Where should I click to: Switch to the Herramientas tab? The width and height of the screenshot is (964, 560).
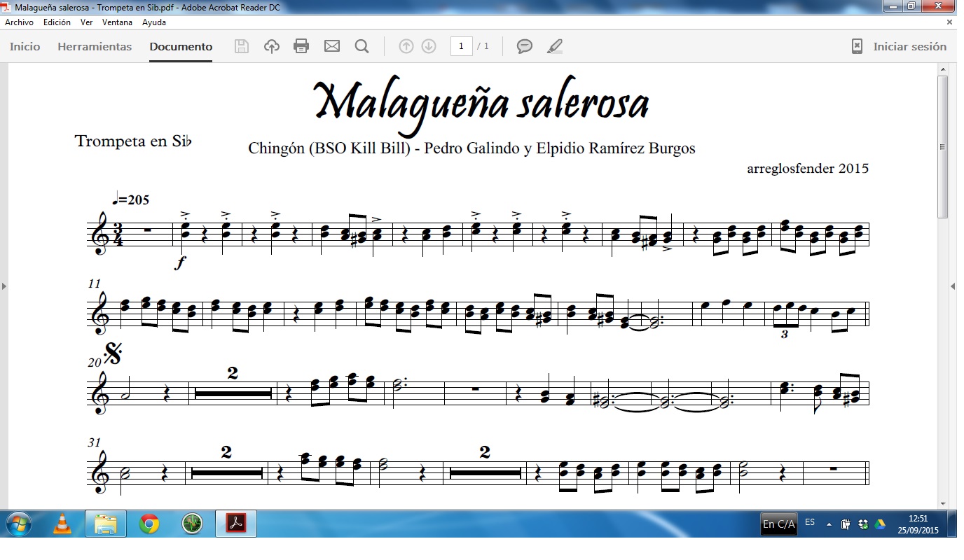tap(95, 47)
